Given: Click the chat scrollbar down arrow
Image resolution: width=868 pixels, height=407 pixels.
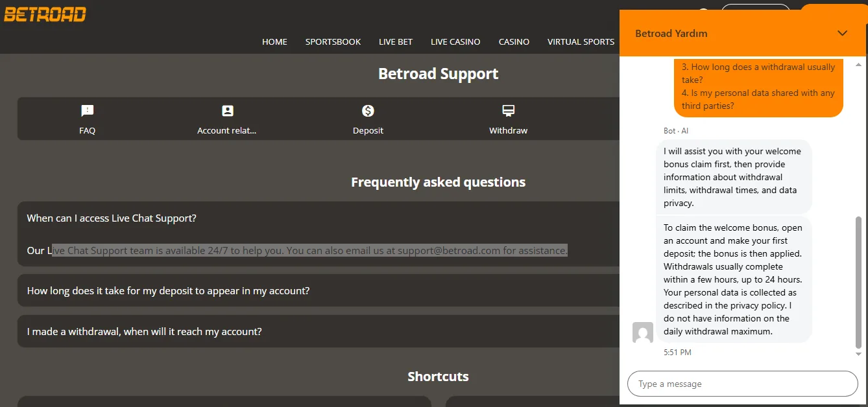Looking at the screenshot, I should click(859, 355).
